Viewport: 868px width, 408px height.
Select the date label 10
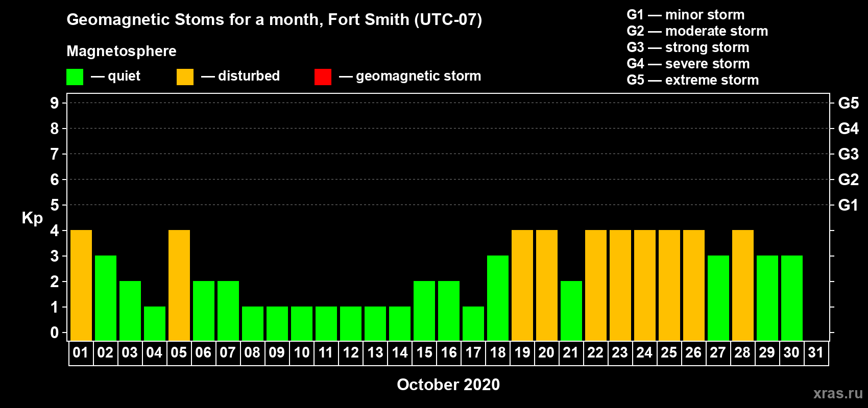[301, 352]
